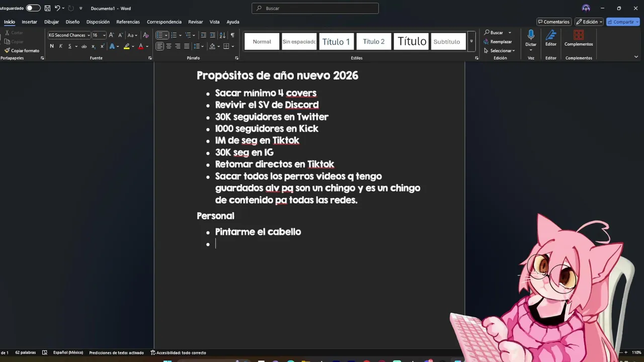The width and height of the screenshot is (644, 362).
Task: Expand font color dropdown arrow
Action: point(147,46)
